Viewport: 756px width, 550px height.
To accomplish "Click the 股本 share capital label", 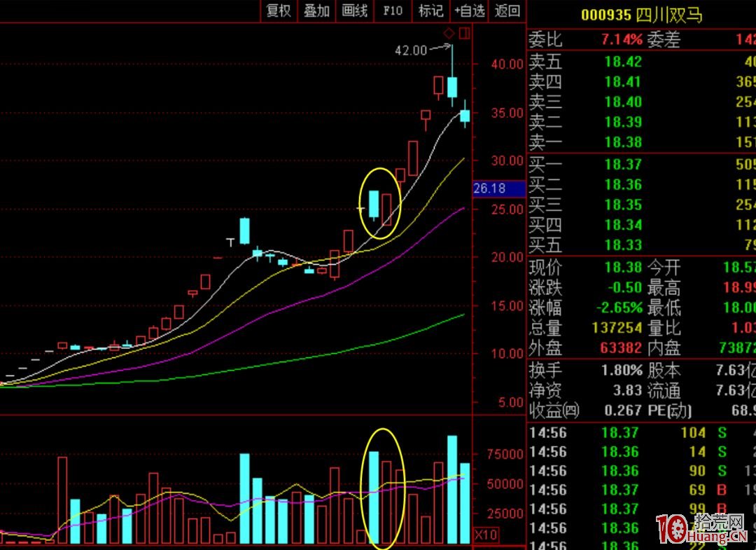I will [x=664, y=371].
